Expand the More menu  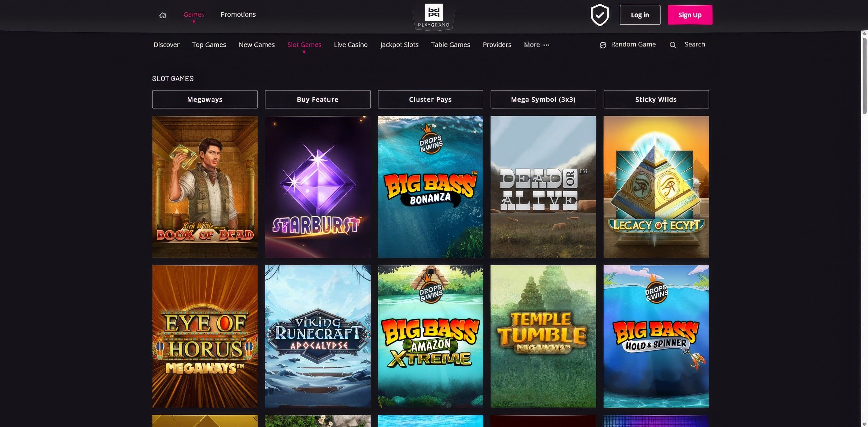tap(536, 45)
